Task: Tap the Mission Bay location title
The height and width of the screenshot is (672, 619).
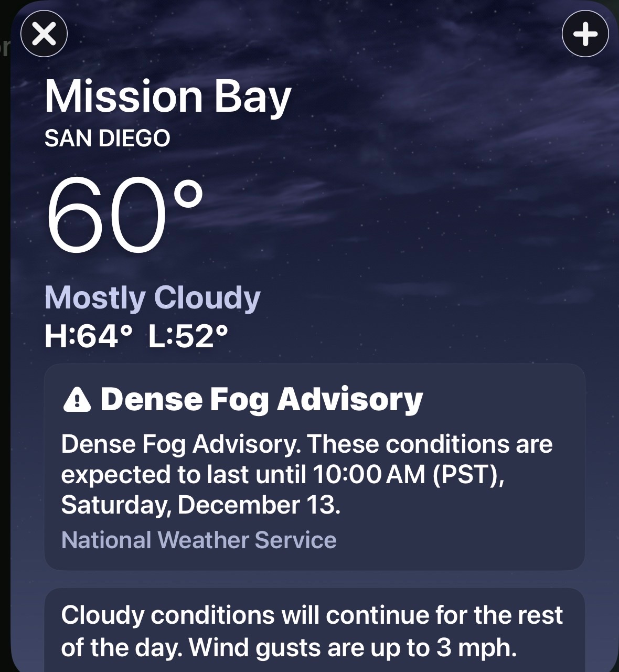Action: pyautogui.click(x=167, y=98)
